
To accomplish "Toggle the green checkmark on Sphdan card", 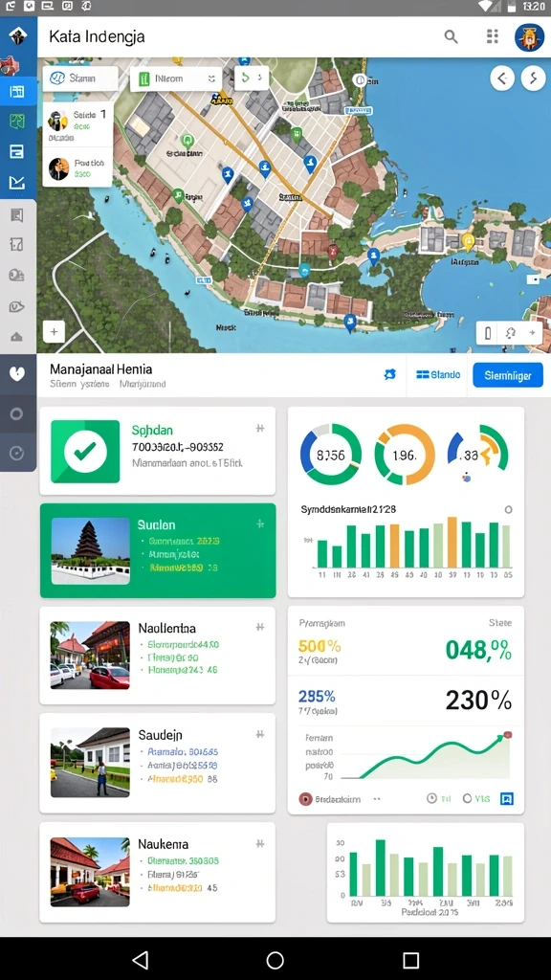I will pyautogui.click(x=85, y=452).
